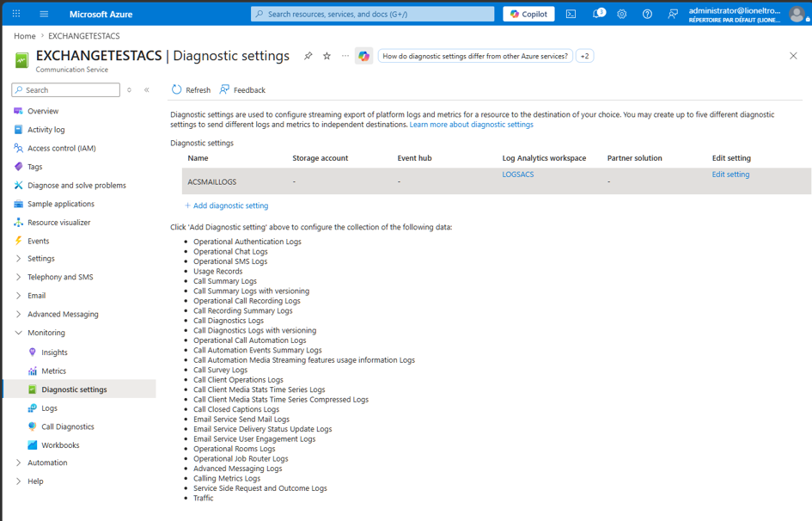Screen dimensions: 812x521
Task: Focus the sidebar Search field
Action: coord(66,90)
